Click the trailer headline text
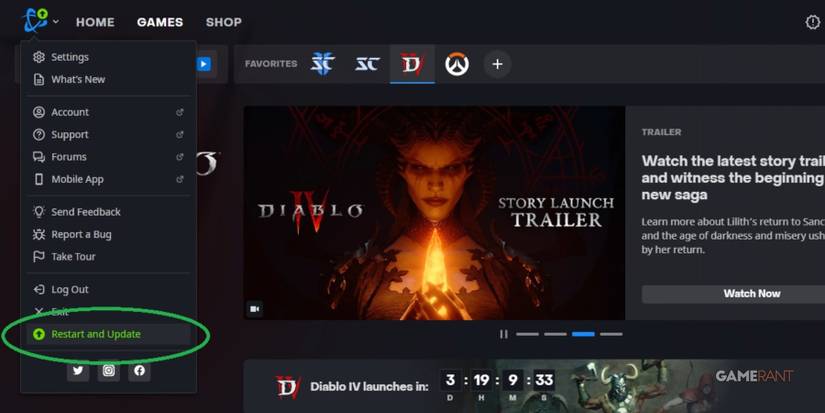This screenshot has height=413, width=825. click(733, 178)
